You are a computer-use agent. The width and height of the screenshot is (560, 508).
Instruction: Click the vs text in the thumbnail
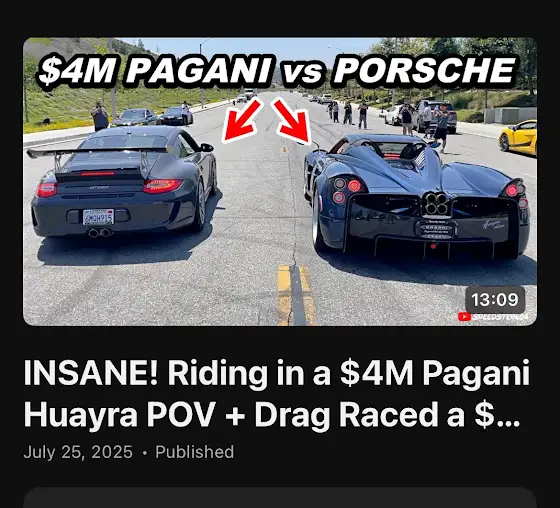tap(302, 72)
